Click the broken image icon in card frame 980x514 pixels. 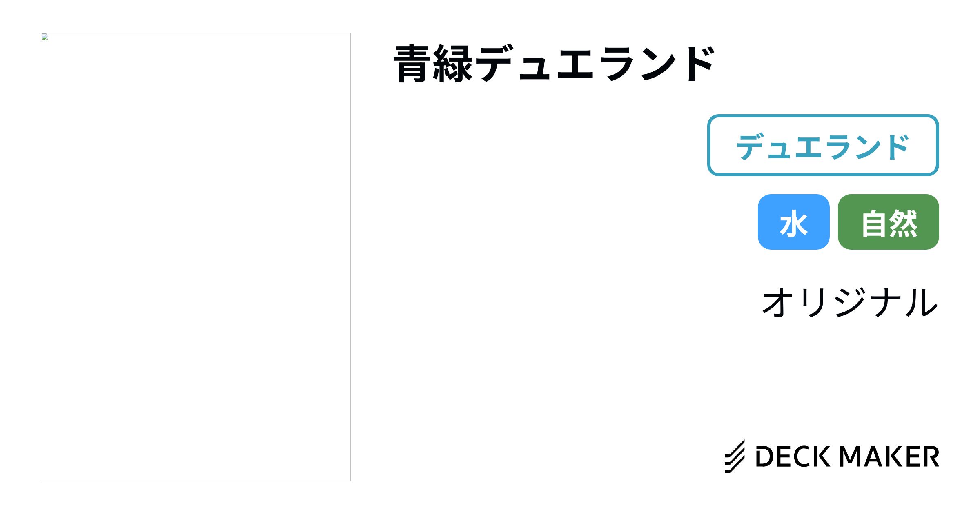(x=45, y=37)
